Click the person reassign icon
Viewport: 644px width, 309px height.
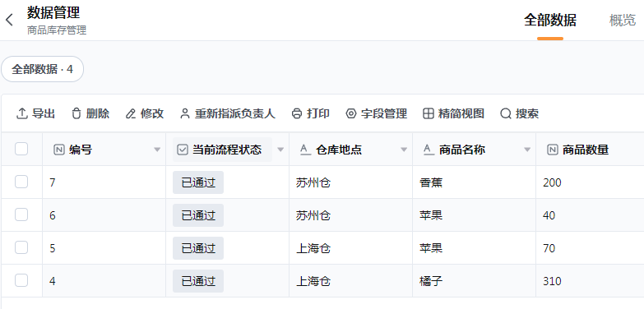[185, 113]
